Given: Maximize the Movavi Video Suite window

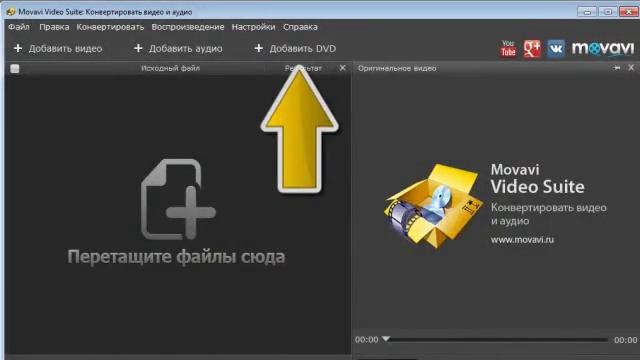Looking at the screenshot, I should pyautogui.click(x=607, y=12).
